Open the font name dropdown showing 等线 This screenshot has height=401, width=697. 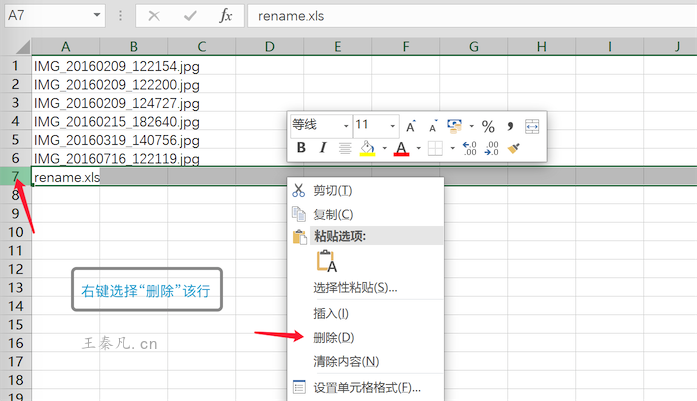tap(346, 126)
